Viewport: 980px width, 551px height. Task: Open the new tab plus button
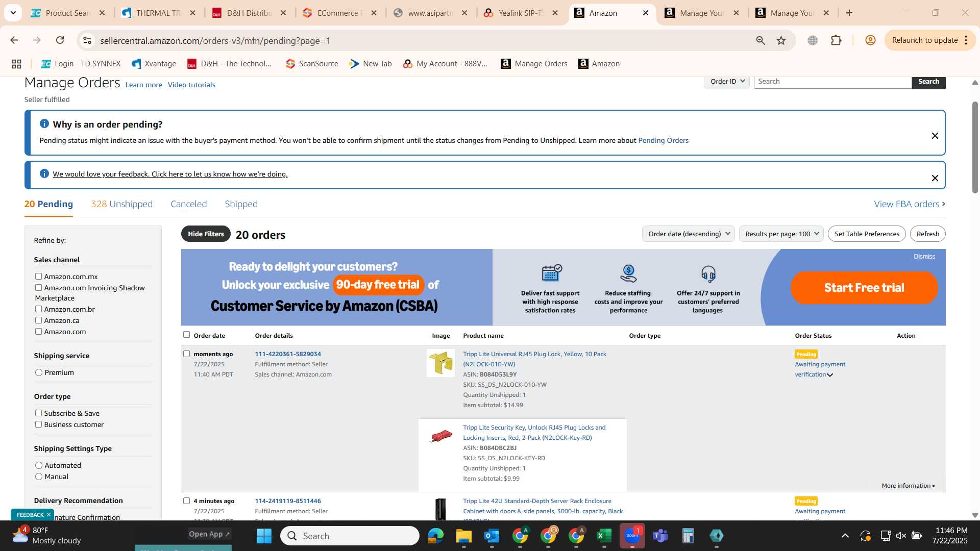pyautogui.click(x=849, y=13)
